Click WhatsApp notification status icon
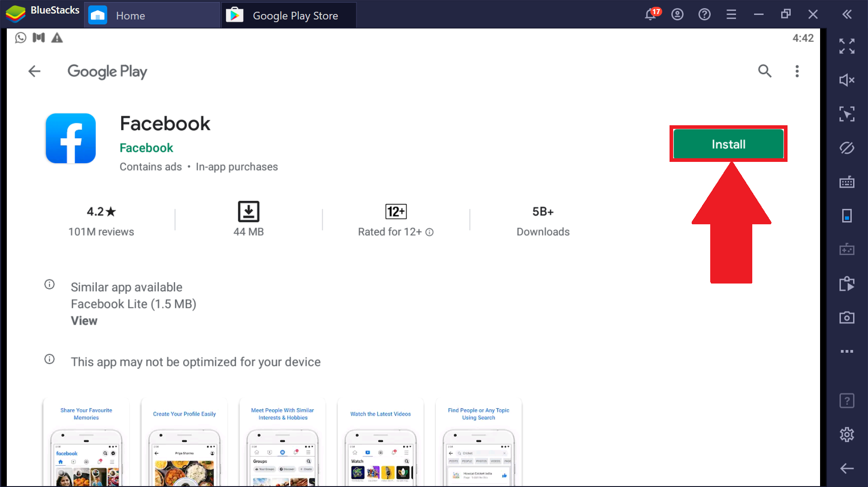 tap(20, 38)
